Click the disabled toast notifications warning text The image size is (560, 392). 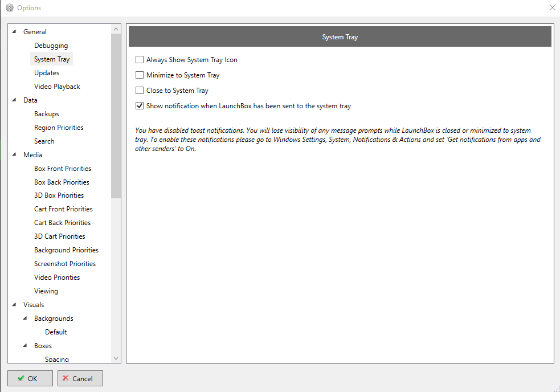338,140
